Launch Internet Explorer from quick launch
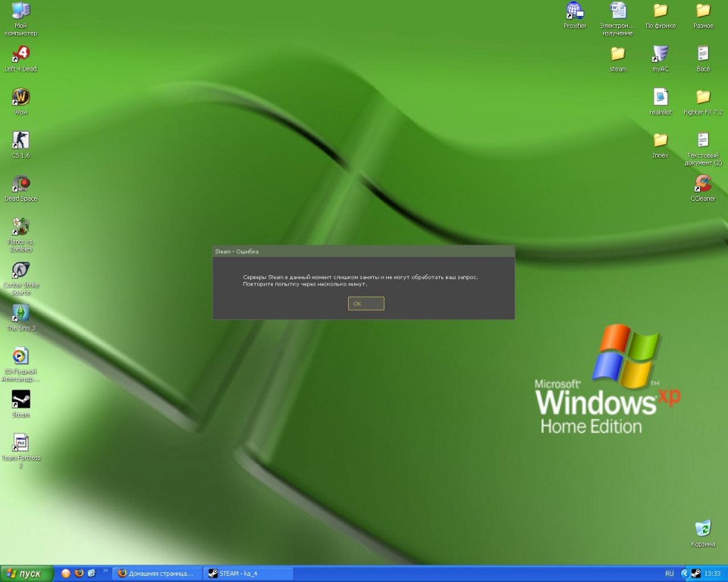Viewport: 728px width, 582px height. 92,574
